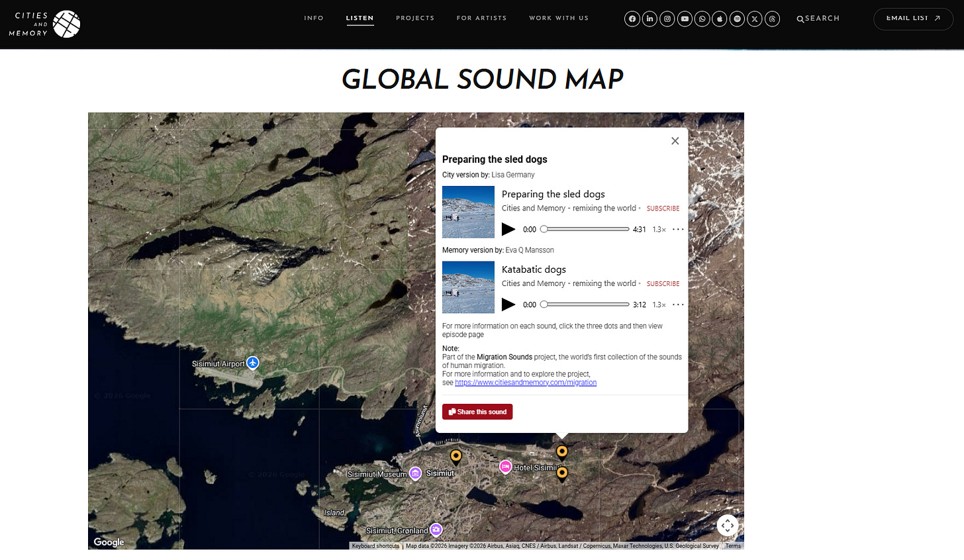This screenshot has height=560, width=964.
Task: Click the map camera controls icon
Action: (x=727, y=526)
